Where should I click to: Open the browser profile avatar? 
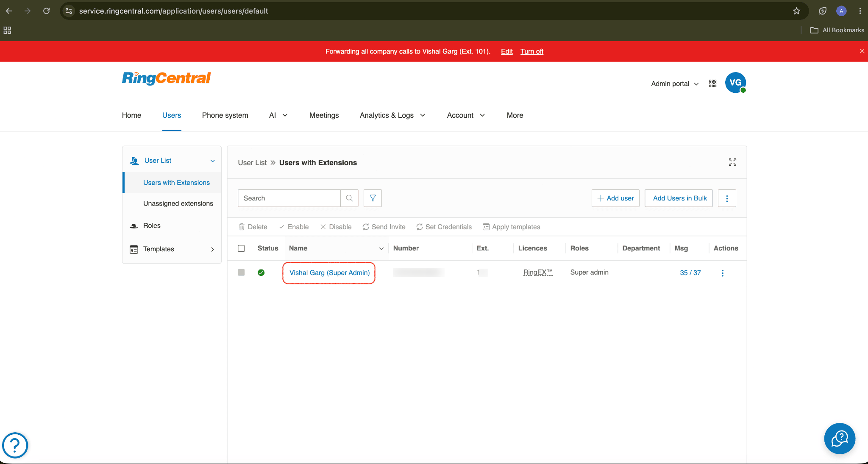tap(841, 11)
